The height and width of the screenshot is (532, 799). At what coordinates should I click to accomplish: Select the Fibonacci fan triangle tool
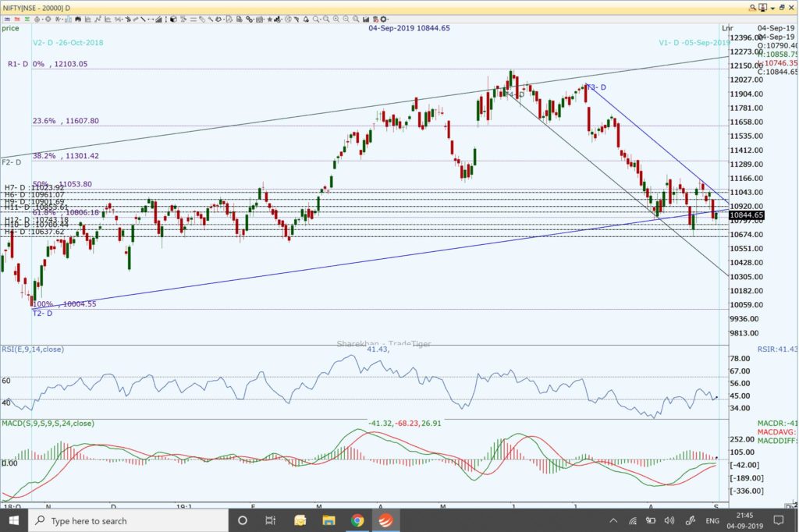coord(158,20)
